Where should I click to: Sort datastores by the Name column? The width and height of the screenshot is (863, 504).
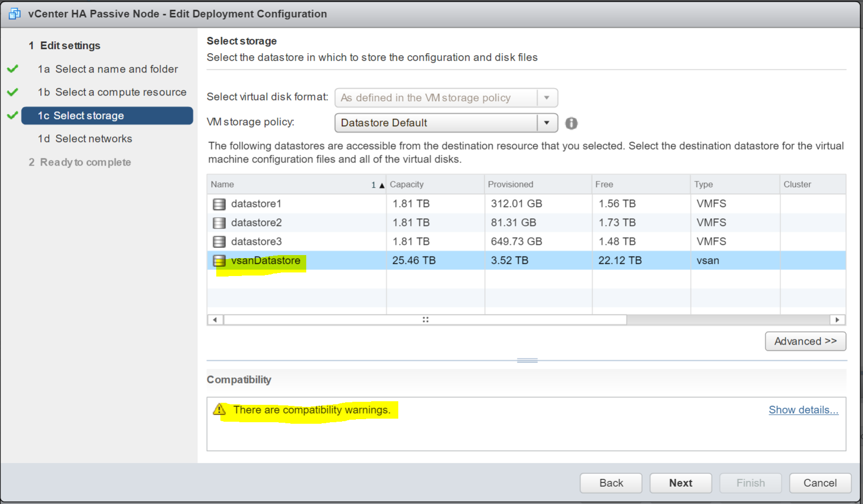click(297, 184)
